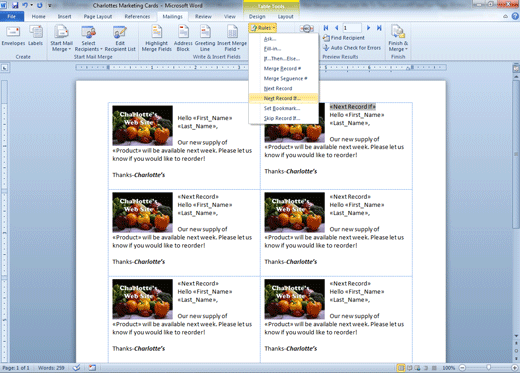The width and height of the screenshot is (520, 373).
Task: Open Customize Quick Access Toolbar dropdown
Action: (x=50, y=6)
